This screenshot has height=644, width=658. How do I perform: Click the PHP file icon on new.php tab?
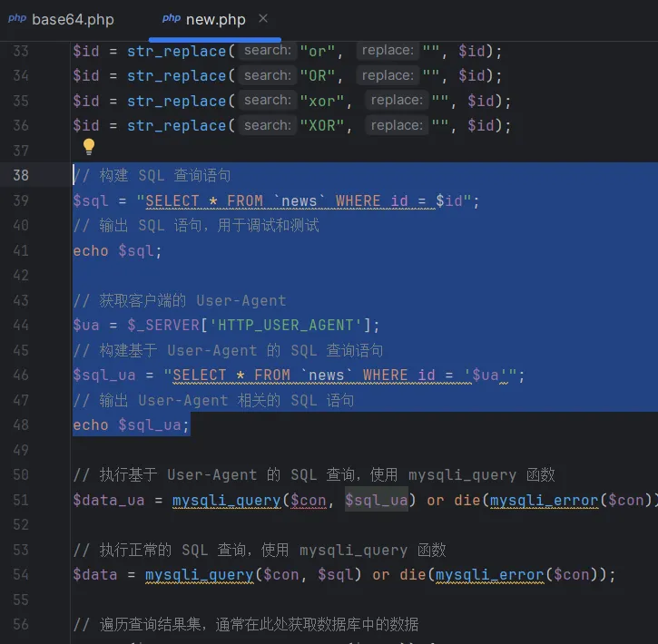click(171, 19)
